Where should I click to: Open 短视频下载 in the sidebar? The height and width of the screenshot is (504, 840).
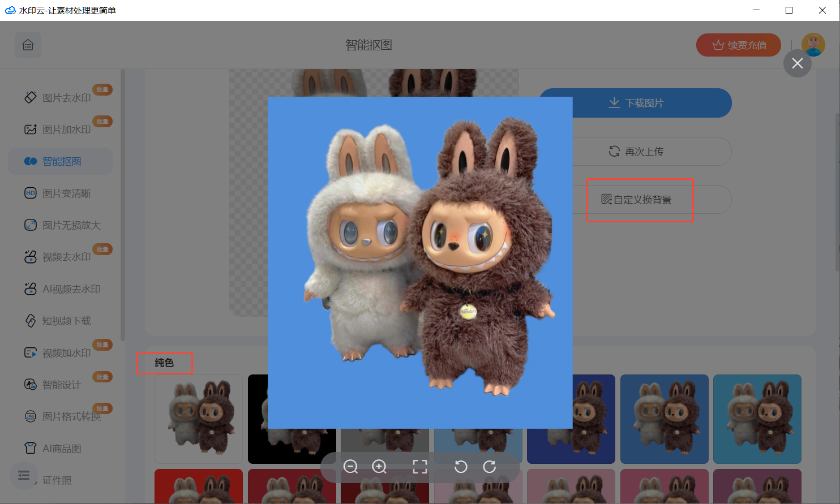(61, 321)
